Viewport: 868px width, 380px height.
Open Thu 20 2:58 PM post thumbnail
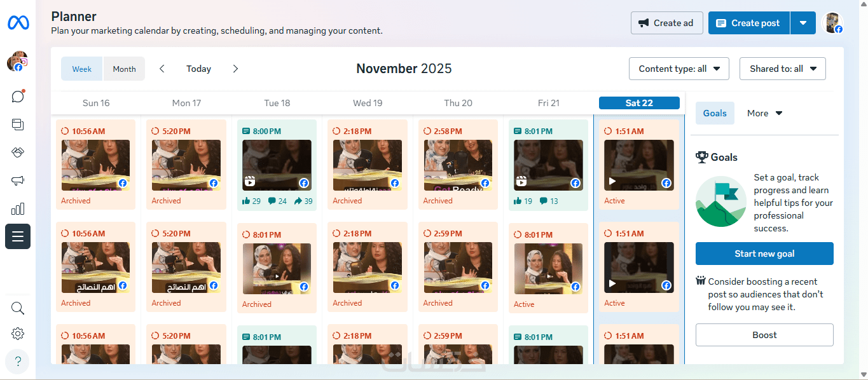pyautogui.click(x=458, y=165)
